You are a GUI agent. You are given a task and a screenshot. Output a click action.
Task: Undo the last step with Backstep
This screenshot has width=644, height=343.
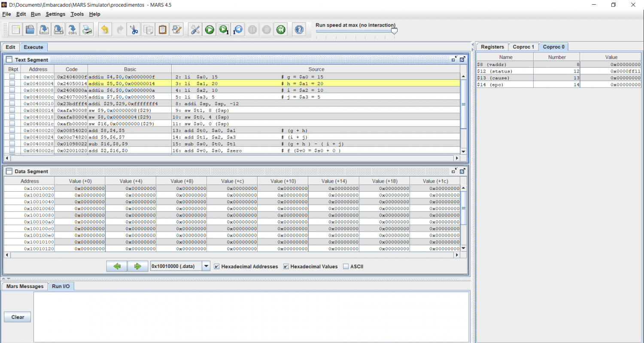point(237,30)
